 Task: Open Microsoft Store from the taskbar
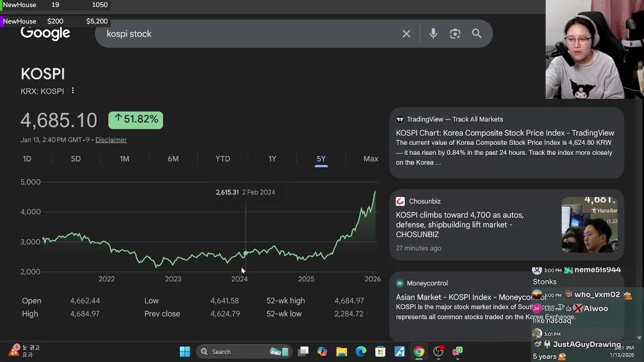click(380, 351)
